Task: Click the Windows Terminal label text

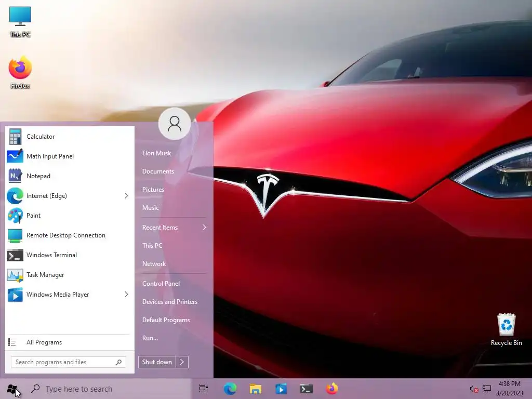Action: [51, 255]
